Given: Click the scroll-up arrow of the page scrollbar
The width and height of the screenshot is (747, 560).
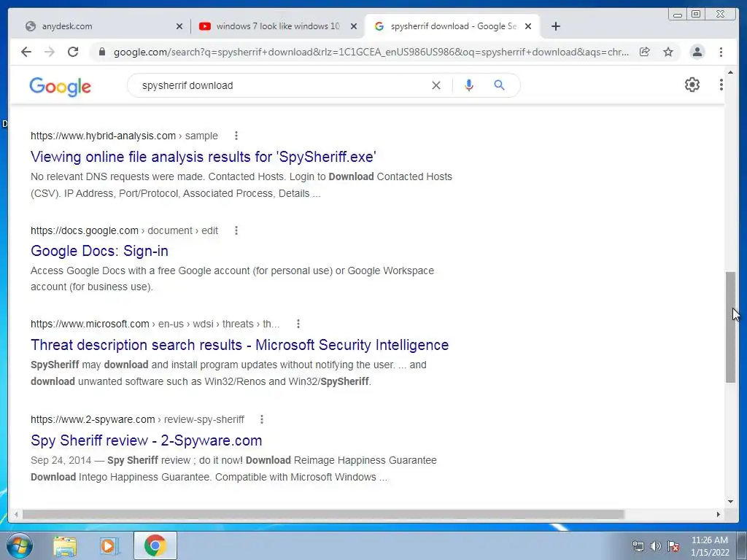Looking at the screenshot, I should tap(730, 72).
